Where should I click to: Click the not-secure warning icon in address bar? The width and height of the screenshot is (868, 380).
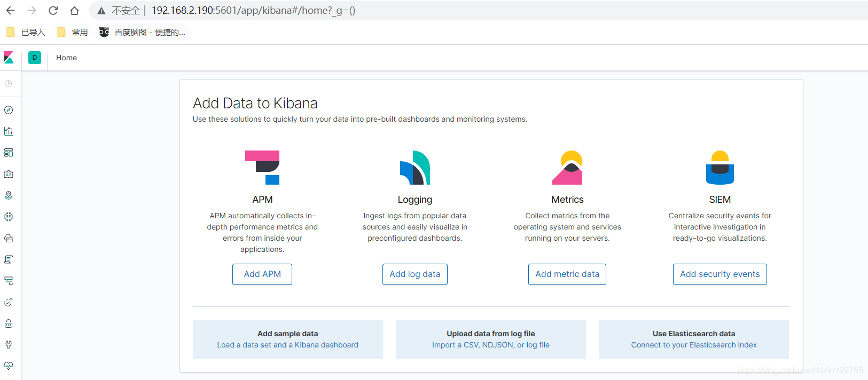tap(101, 11)
